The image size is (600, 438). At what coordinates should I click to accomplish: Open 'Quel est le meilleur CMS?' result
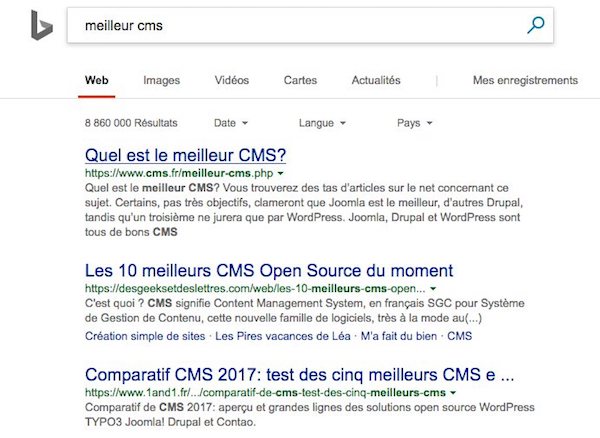(x=186, y=155)
